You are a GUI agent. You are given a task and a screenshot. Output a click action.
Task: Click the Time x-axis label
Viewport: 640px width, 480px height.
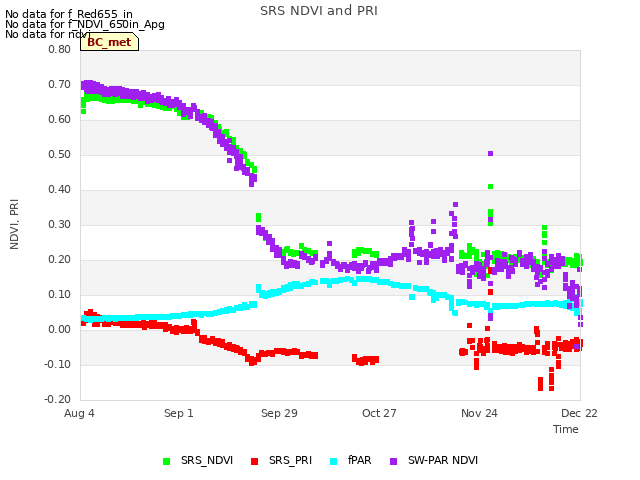(x=566, y=429)
